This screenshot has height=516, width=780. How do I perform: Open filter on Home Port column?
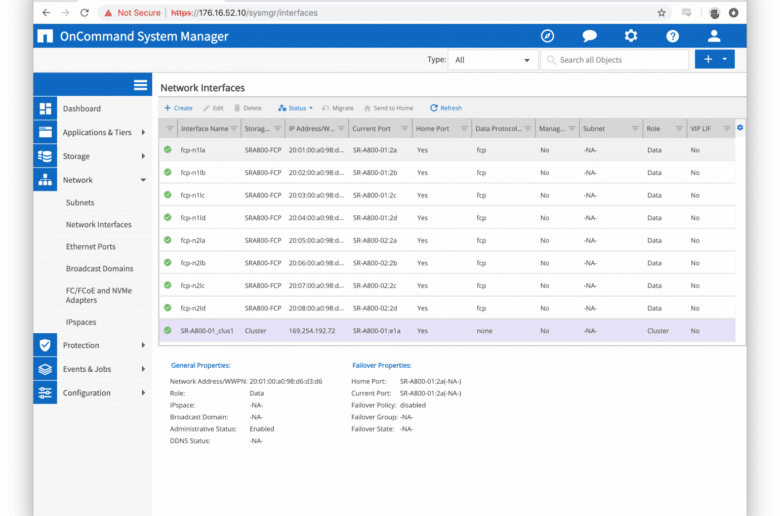pyautogui.click(x=464, y=128)
